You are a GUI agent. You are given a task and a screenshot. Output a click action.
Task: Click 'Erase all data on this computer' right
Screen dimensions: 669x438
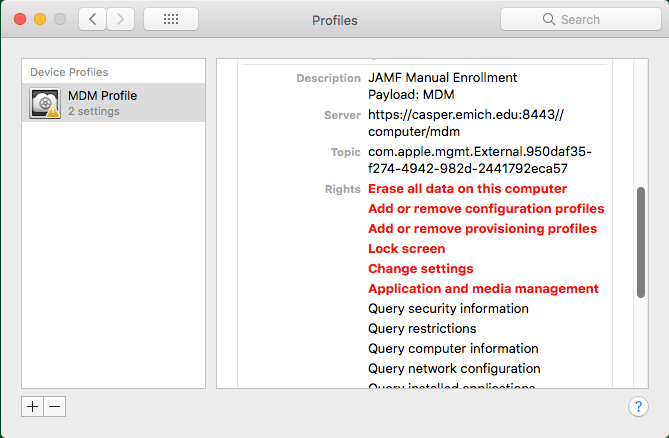(468, 189)
